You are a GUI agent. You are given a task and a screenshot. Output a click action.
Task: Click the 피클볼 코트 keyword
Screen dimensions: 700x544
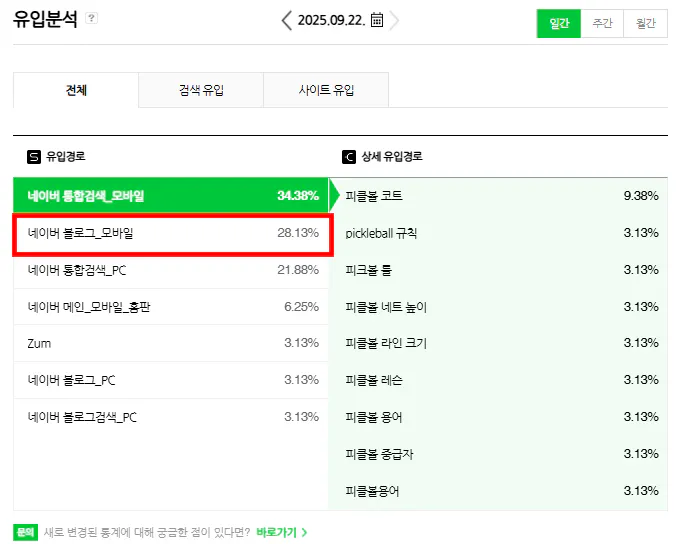pos(374,196)
